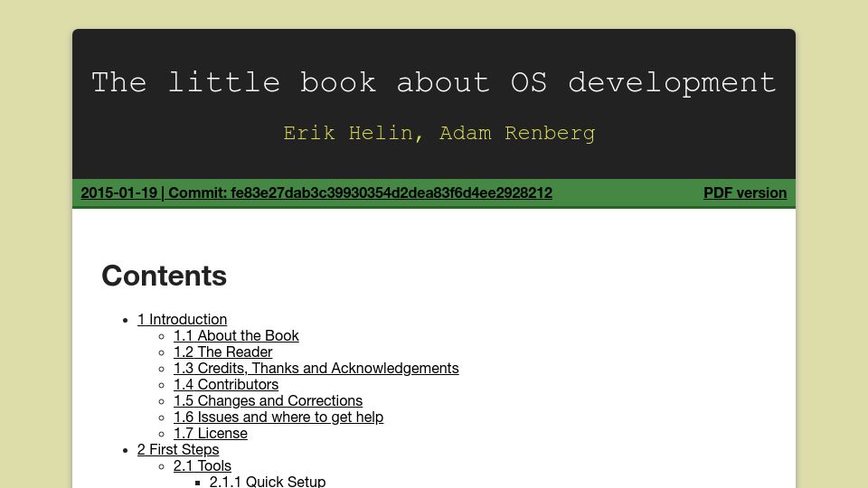868x488 pixels.
Task: Jump to section 1.4 Contributors
Action: pyautogui.click(x=226, y=385)
